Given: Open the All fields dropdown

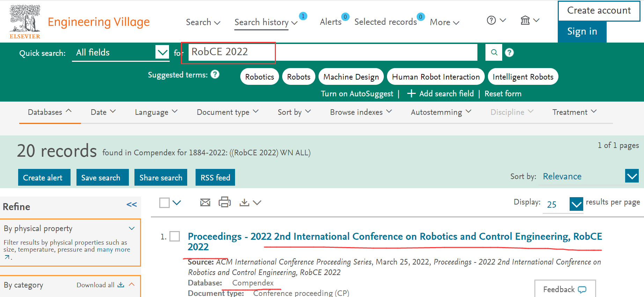Looking at the screenshot, I should click(x=121, y=52).
